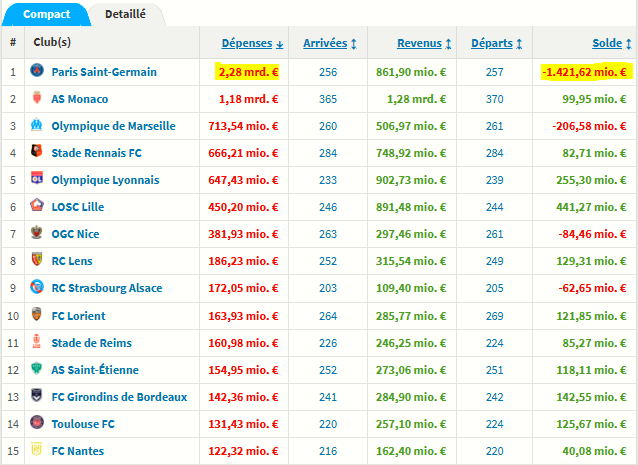The image size is (638, 465).
Task: Click PSG's arrivals count 256
Action: click(x=328, y=72)
